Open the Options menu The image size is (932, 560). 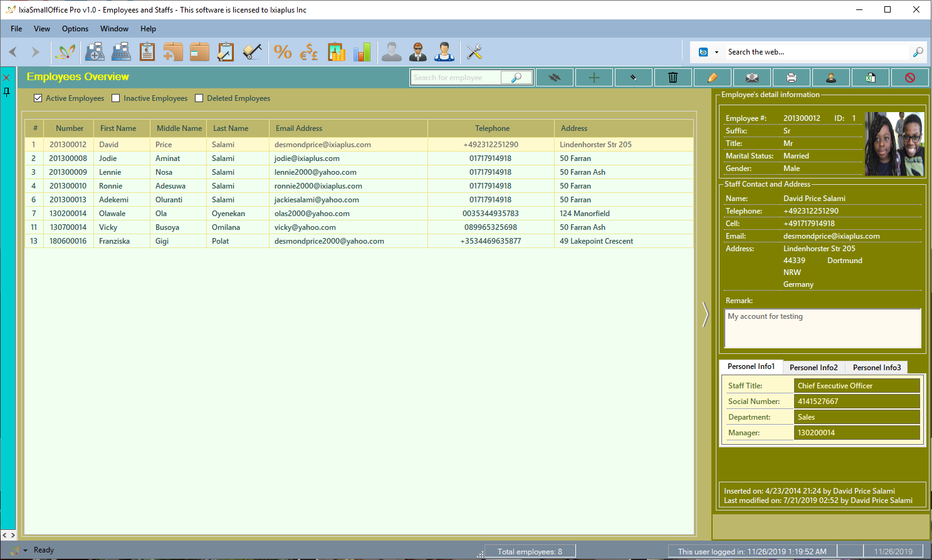pyautogui.click(x=75, y=29)
